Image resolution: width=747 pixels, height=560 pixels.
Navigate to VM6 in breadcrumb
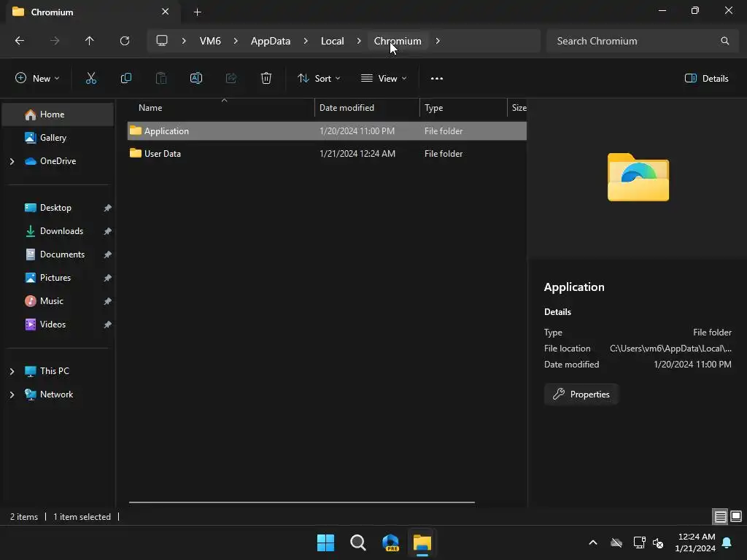tap(210, 41)
